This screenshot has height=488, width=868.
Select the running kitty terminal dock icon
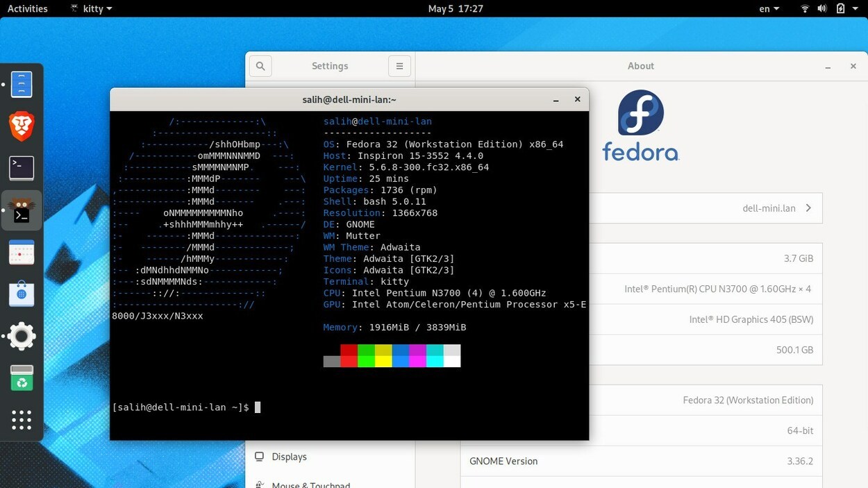coord(21,210)
